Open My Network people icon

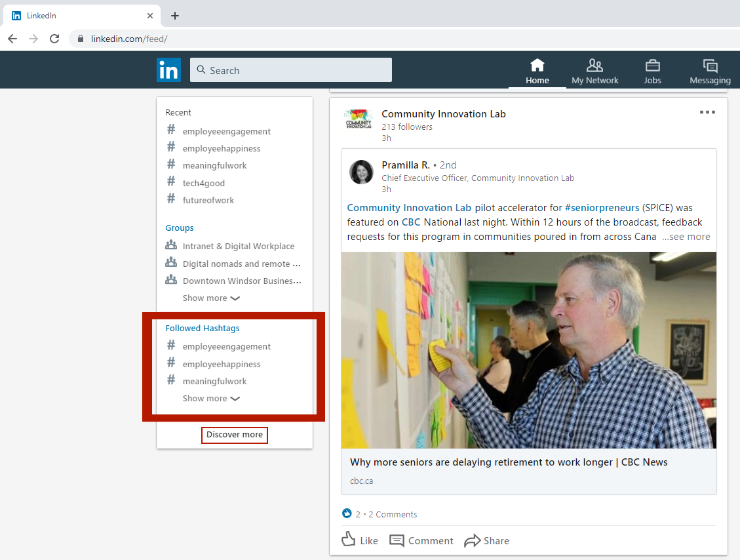coord(594,66)
